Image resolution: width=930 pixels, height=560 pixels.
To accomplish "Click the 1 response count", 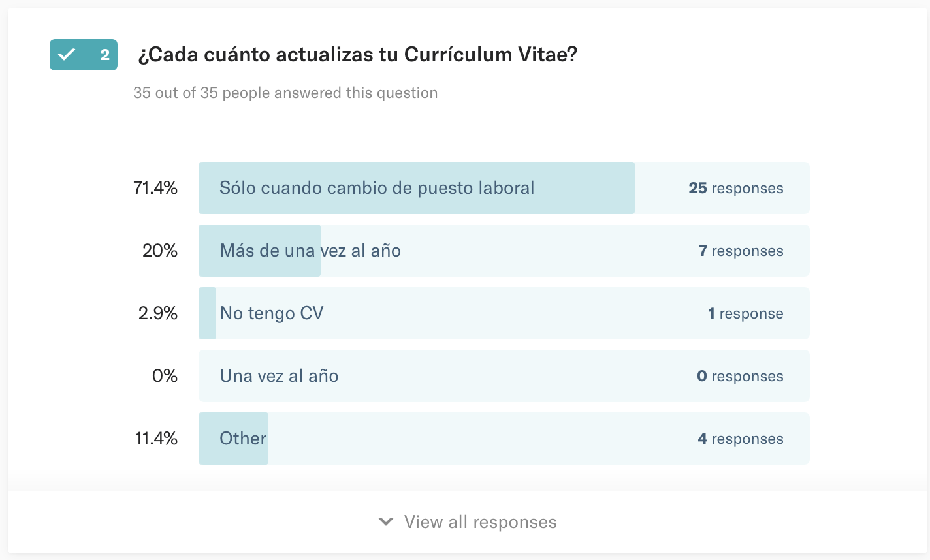I will [746, 313].
